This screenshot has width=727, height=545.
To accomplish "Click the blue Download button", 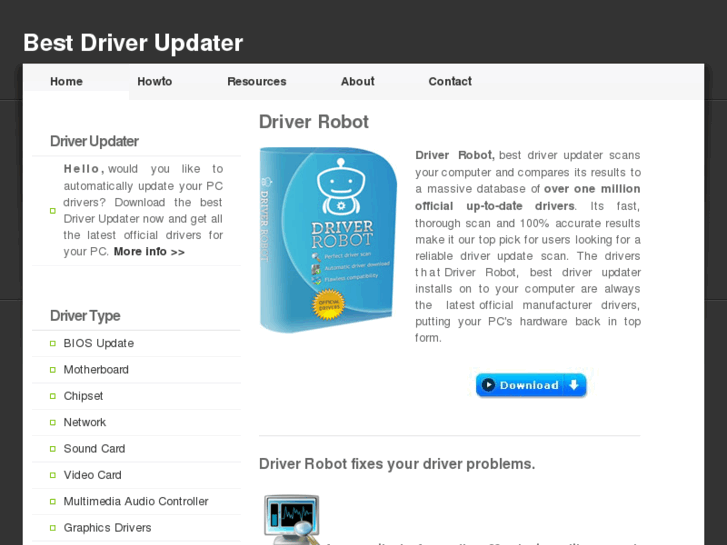I will tap(531, 385).
